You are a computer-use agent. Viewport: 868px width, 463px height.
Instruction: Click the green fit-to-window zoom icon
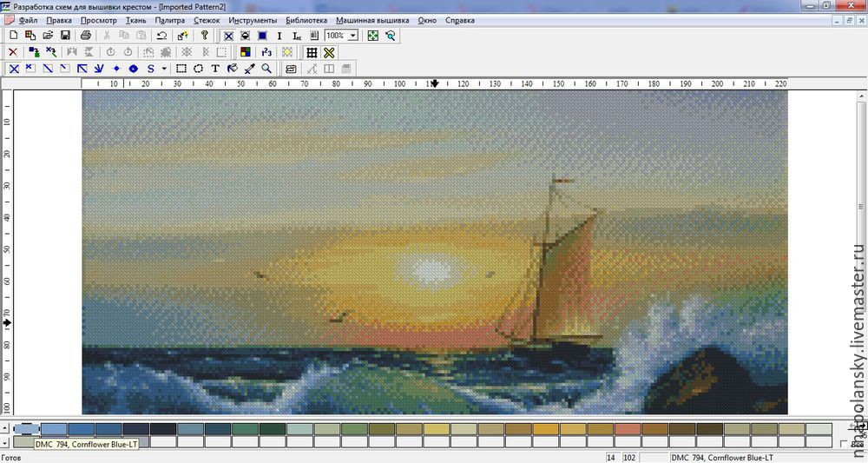373,36
